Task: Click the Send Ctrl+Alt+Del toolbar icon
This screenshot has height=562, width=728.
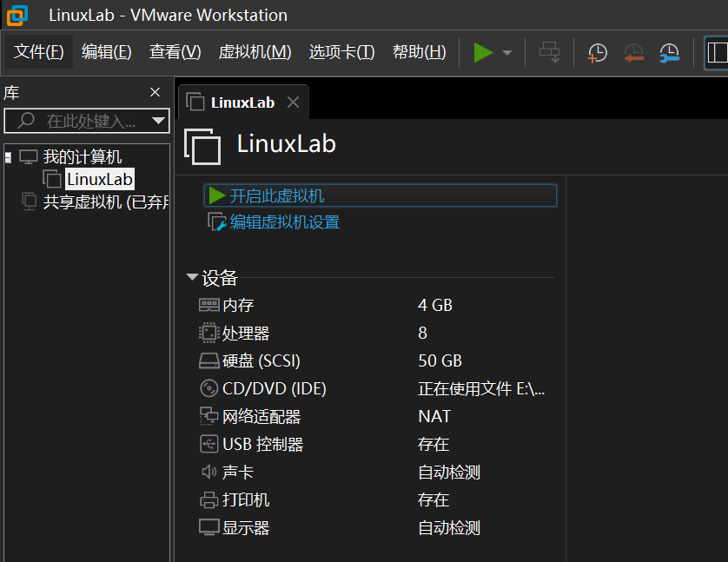Action: click(549, 52)
